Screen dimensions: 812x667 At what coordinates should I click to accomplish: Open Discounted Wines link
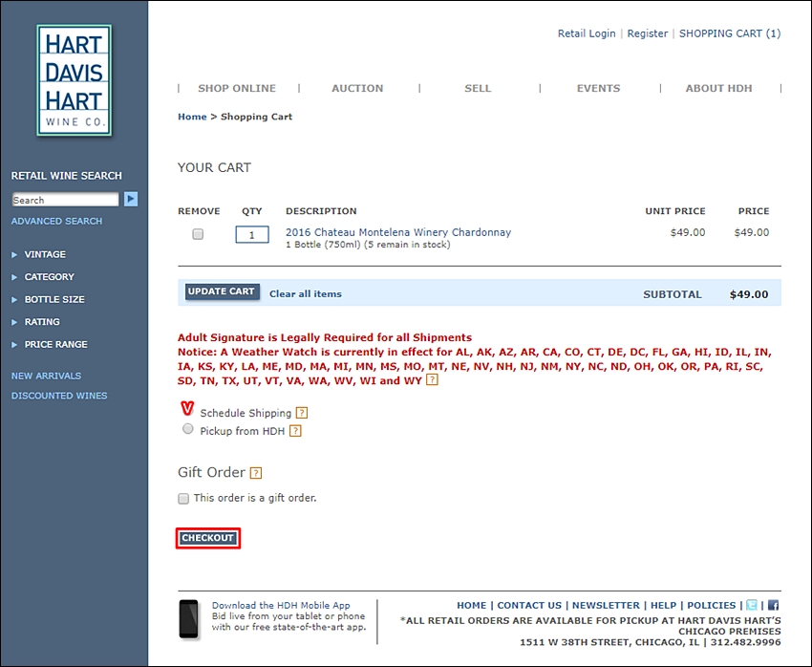click(x=59, y=396)
